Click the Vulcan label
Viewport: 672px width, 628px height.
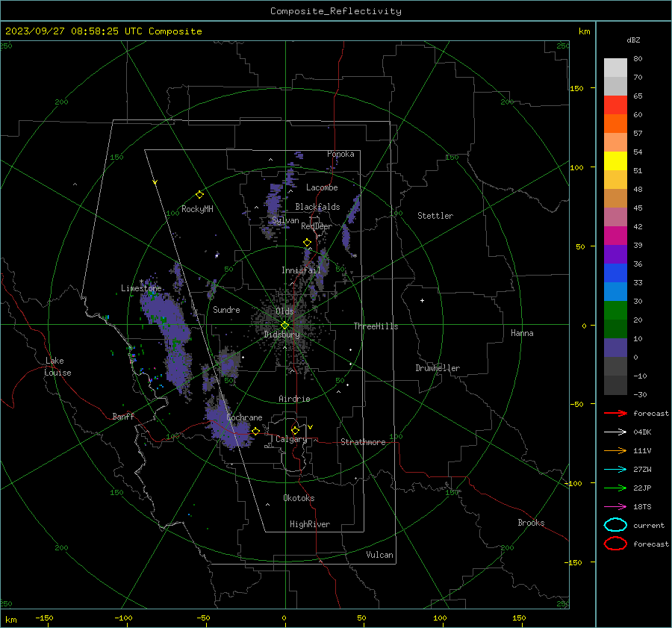pyautogui.click(x=379, y=555)
